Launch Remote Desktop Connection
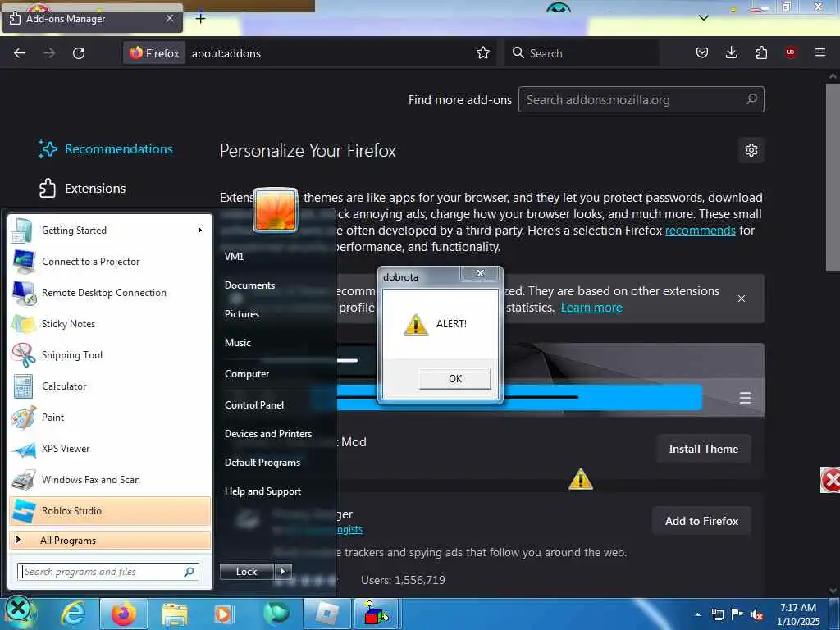The image size is (840, 630). pos(110,293)
